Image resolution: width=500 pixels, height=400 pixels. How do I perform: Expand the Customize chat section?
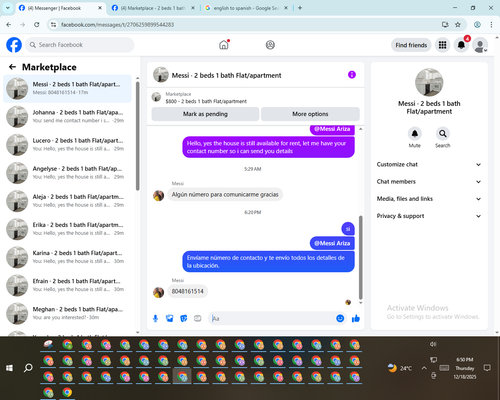tap(429, 164)
